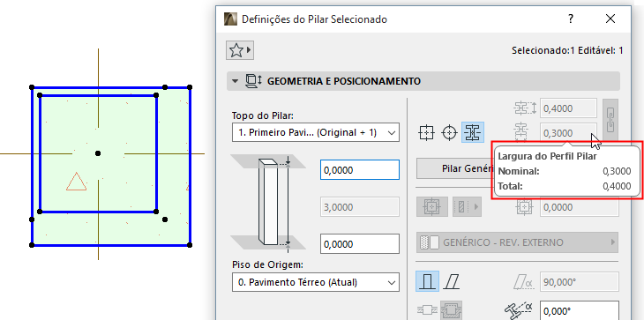This screenshot has height=320, width=644.
Task: Select the complex profile column icon
Action: [473, 133]
